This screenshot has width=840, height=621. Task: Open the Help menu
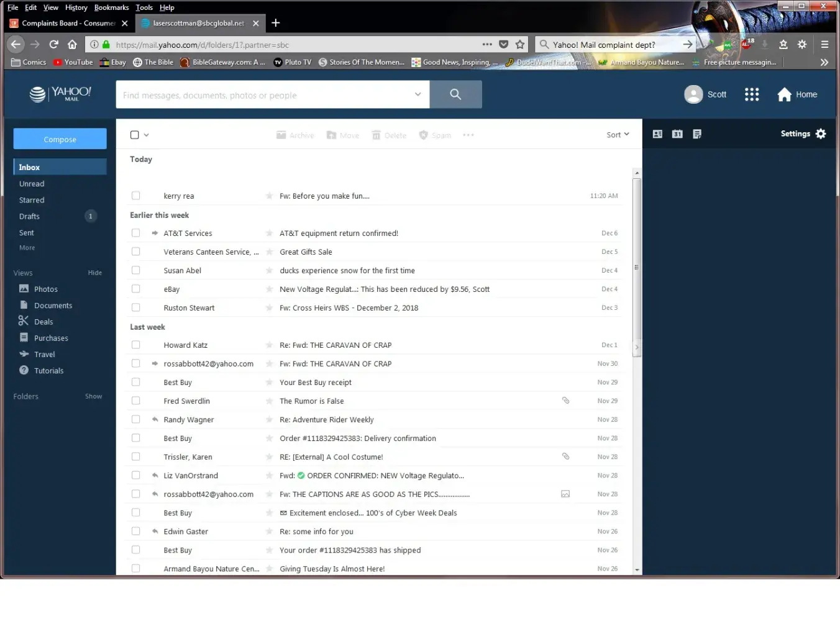pyautogui.click(x=167, y=7)
